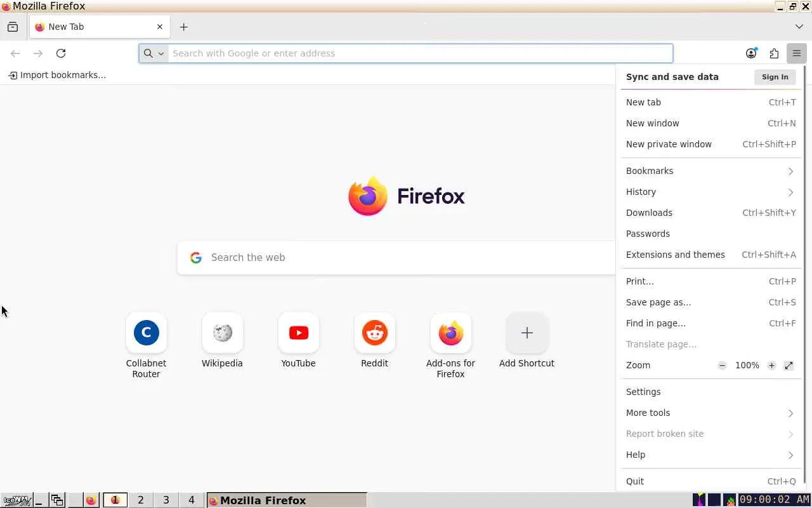The height and width of the screenshot is (508, 812).
Task: Open the Add-ons for Firefox shortcut
Action: pyautogui.click(x=450, y=346)
